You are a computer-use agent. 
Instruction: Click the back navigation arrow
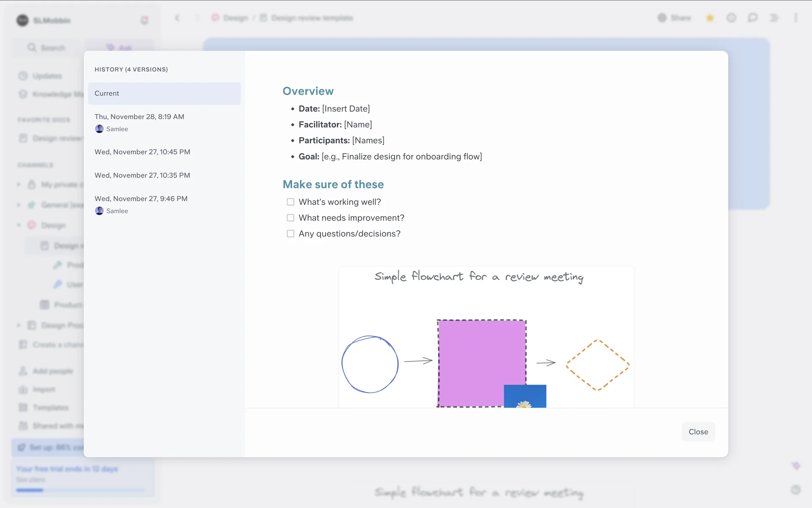[x=177, y=18]
